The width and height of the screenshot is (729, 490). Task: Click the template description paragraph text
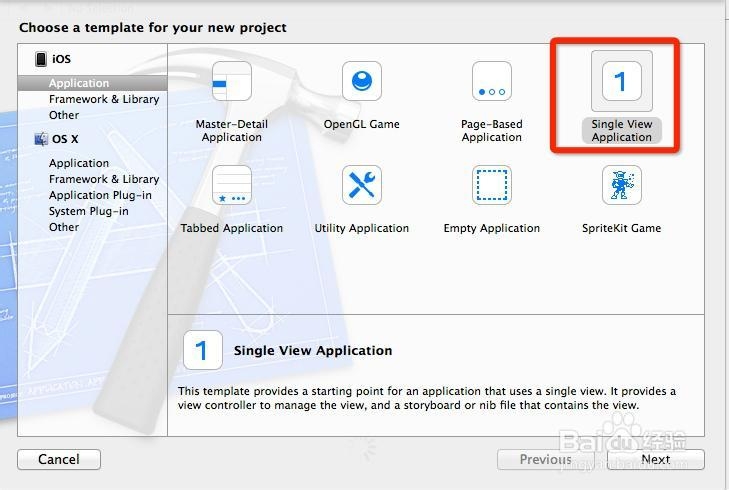pyautogui.click(x=426, y=398)
